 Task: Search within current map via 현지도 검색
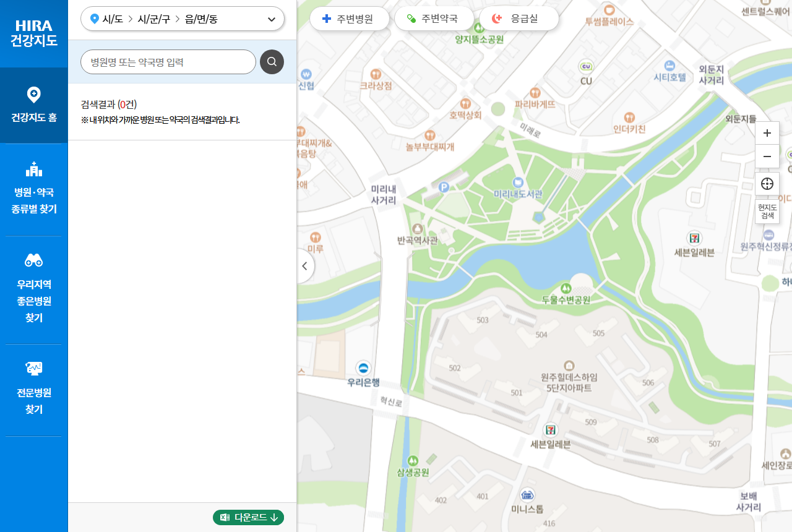tap(767, 212)
